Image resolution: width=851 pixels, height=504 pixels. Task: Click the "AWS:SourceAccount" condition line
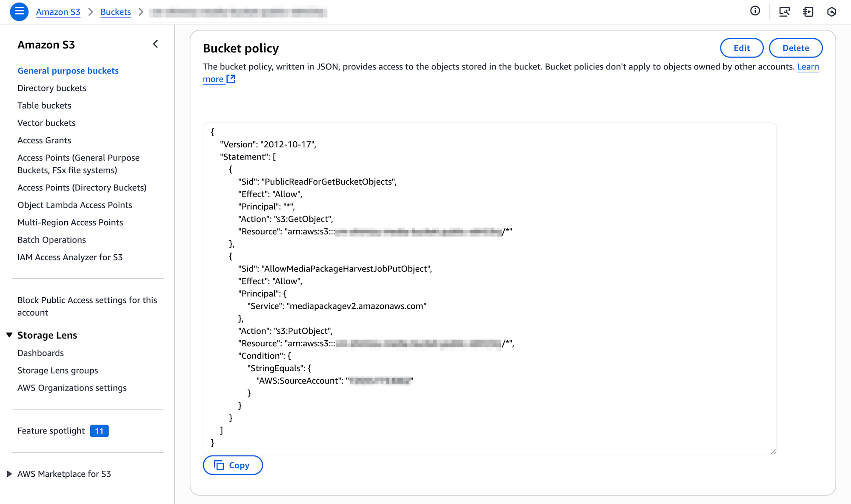coord(335,381)
